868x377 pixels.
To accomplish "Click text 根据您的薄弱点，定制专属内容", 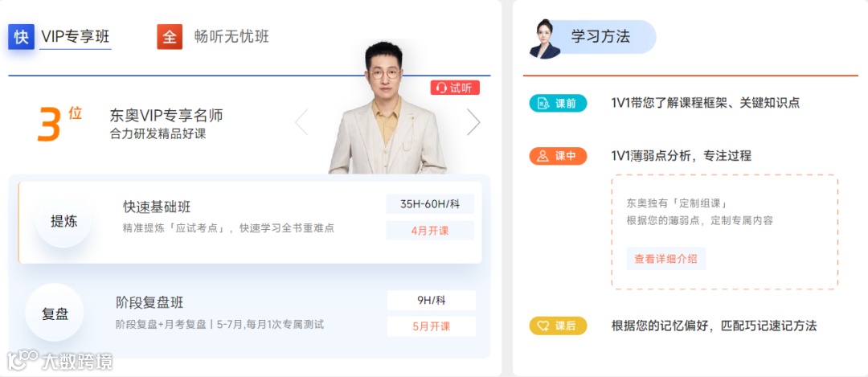I will (700, 221).
